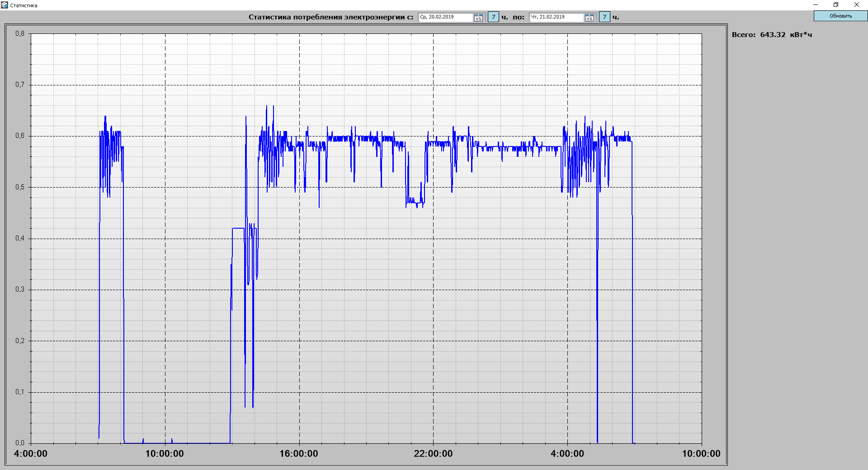
Task: Click the 0,4 value on vertical axis
Action: click(x=20, y=238)
